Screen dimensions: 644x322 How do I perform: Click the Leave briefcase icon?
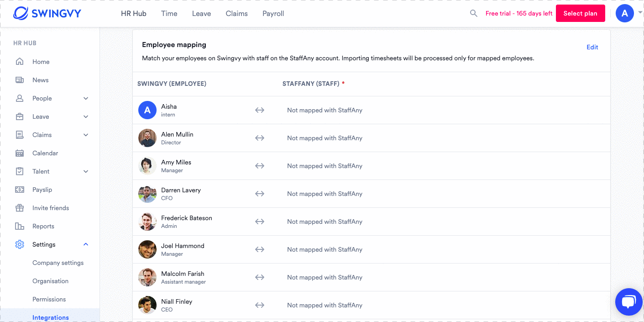[20, 116]
